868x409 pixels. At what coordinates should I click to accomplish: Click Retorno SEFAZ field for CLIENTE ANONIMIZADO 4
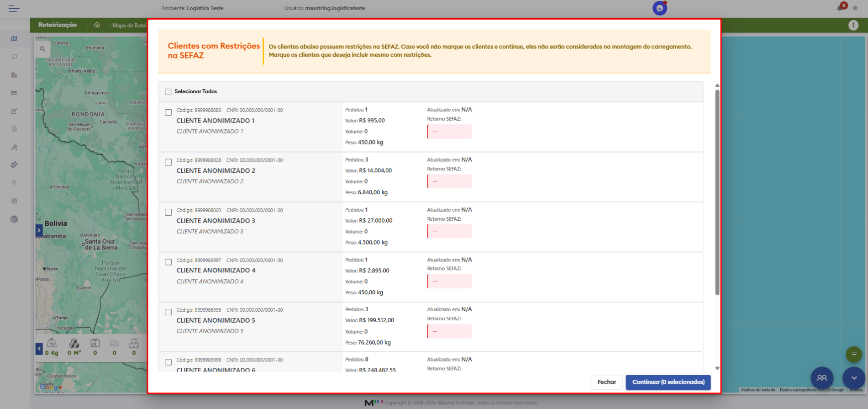pos(449,282)
